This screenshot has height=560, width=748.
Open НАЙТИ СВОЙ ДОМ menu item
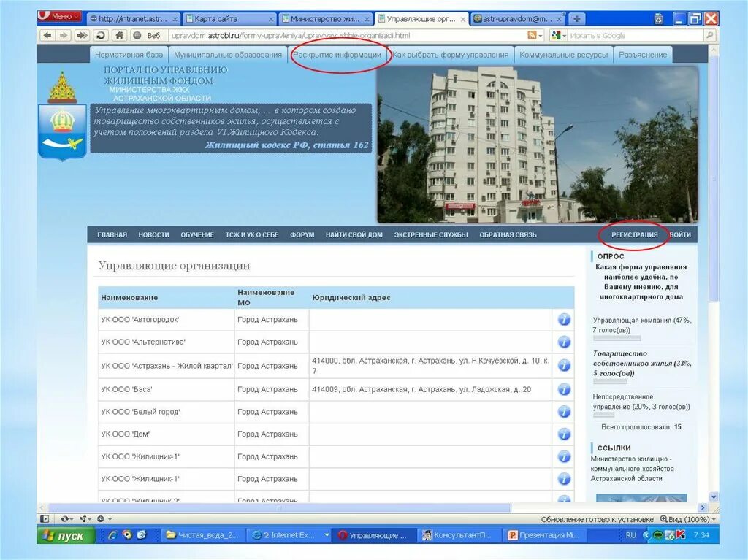tap(354, 234)
